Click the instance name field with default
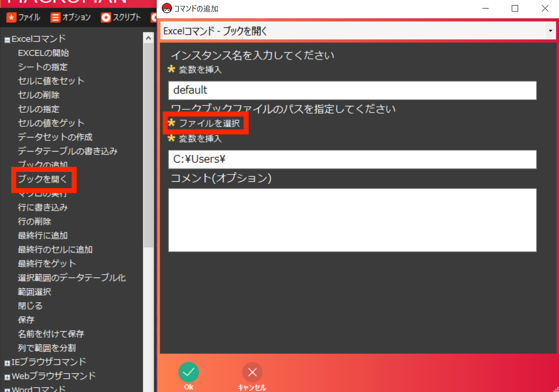 (x=352, y=90)
